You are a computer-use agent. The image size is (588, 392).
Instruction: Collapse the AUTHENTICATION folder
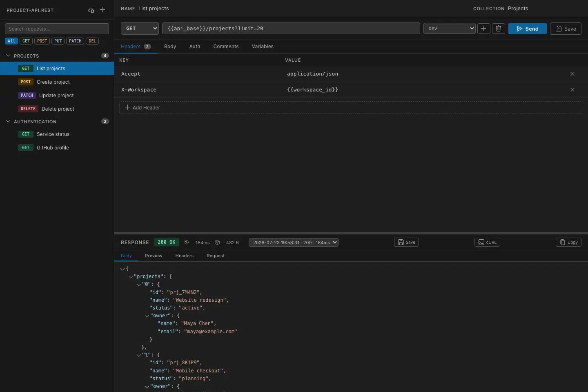pos(8,121)
